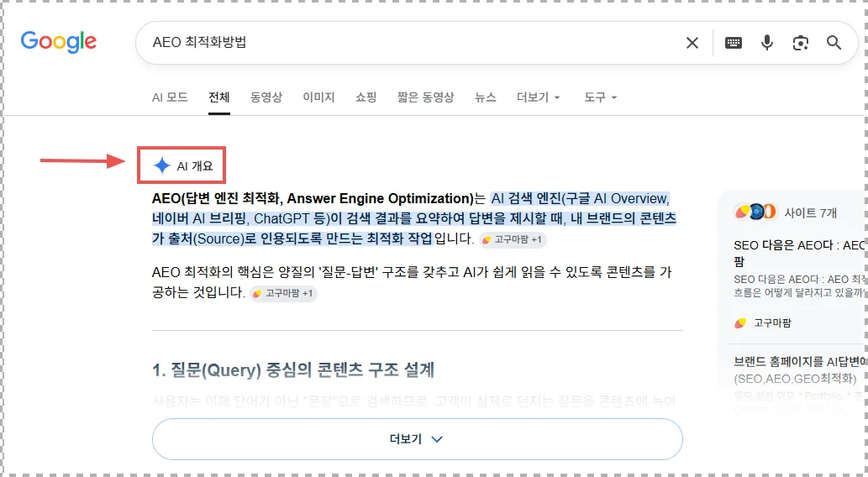This screenshot has height=477, width=868.
Task: Clear the search query with X
Action: tap(692, 43)
